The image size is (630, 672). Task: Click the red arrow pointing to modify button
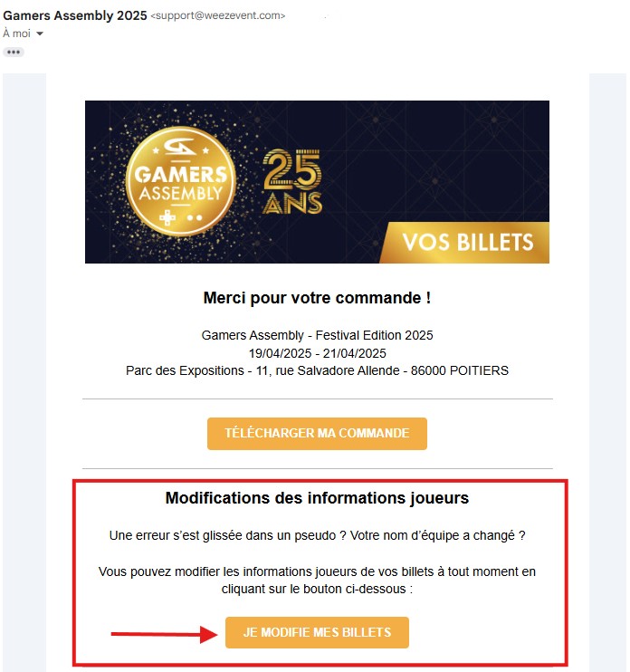coord(165,633)
